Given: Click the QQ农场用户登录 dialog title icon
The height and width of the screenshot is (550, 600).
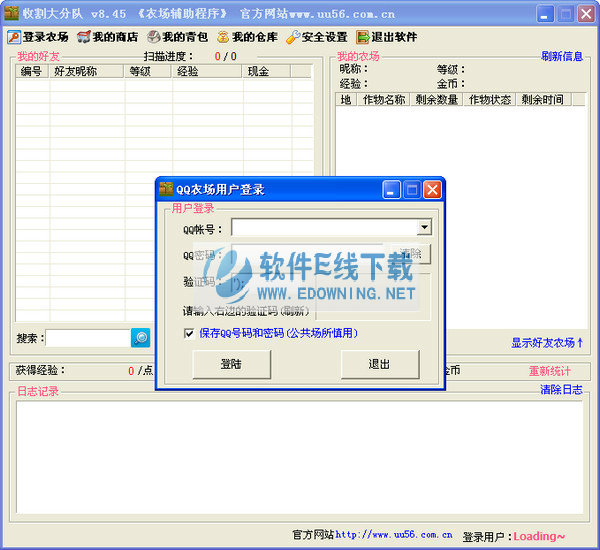Looking at the screenshot, I should pos(166,189).
